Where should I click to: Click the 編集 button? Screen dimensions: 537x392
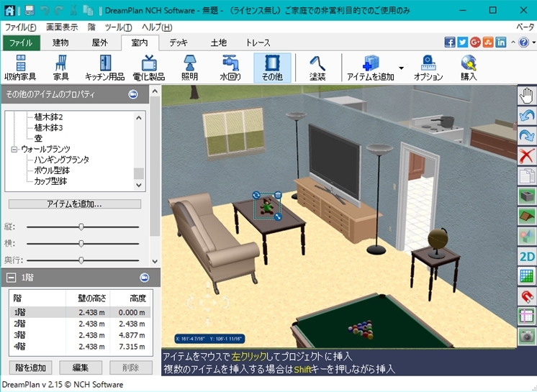coord(81,368)
